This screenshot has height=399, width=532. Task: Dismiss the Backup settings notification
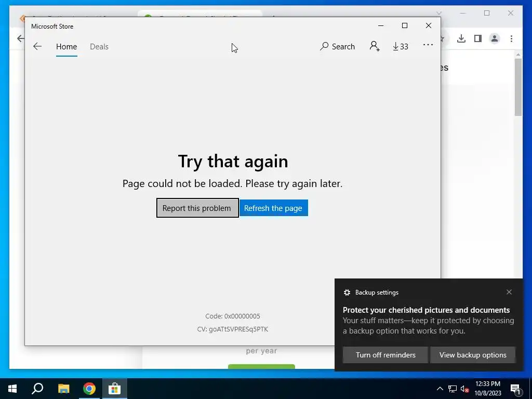509,292
